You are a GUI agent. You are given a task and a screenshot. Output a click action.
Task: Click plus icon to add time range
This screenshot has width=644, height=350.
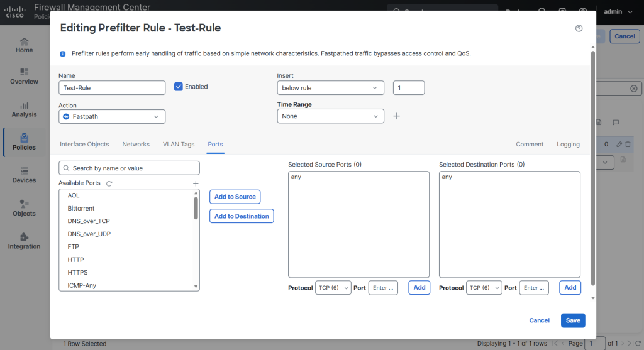coord(396,116)
